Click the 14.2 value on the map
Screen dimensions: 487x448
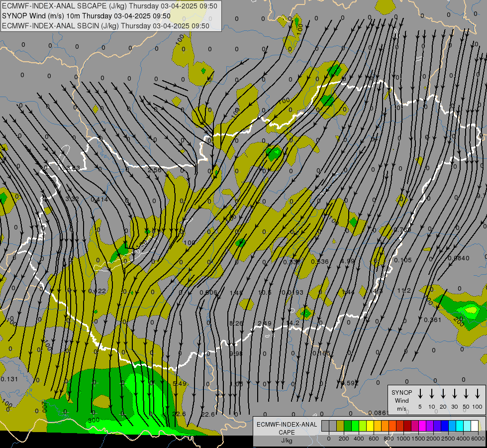(x=293, y=323)
